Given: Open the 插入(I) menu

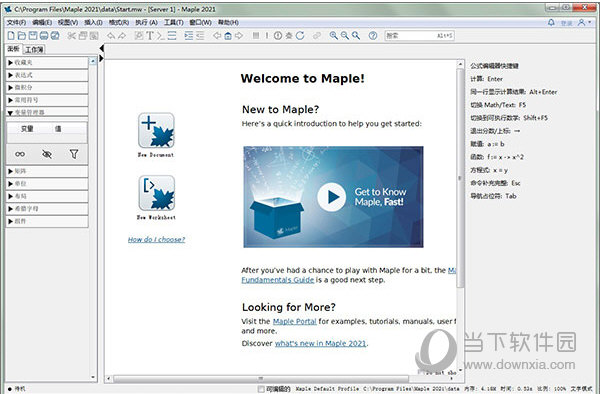Looking at the screenshot, I should (x=93, y=23).
